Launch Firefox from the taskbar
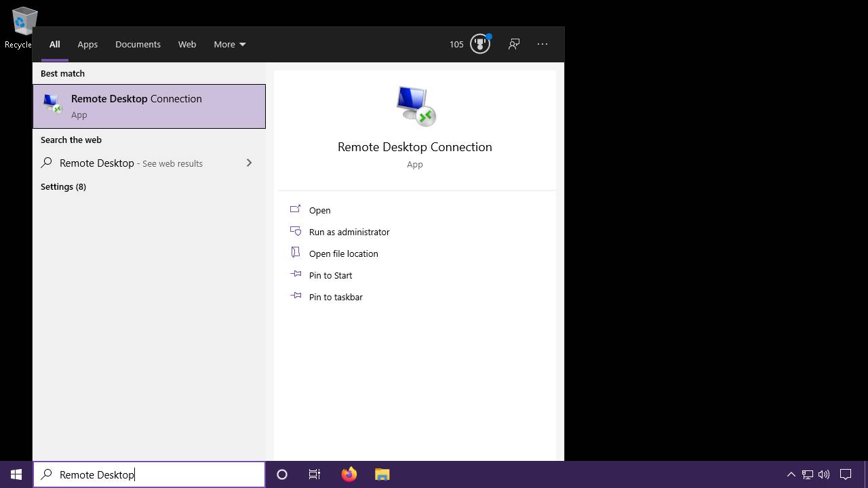The width and height of the screenshot is (868, 488). pos(349,474)
